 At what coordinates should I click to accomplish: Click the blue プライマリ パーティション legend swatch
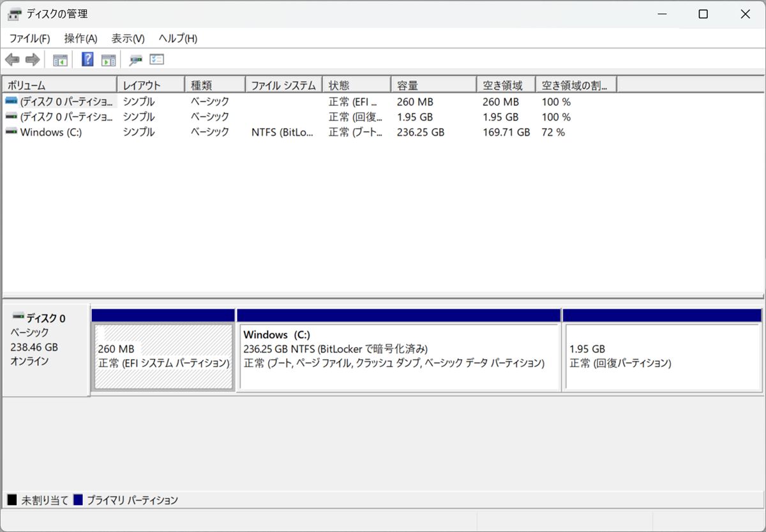click(78, 500)
